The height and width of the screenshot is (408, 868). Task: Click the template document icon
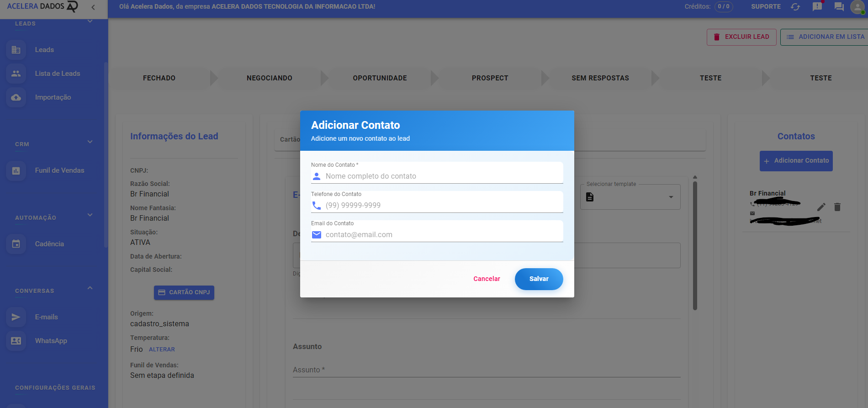(590, 197)
